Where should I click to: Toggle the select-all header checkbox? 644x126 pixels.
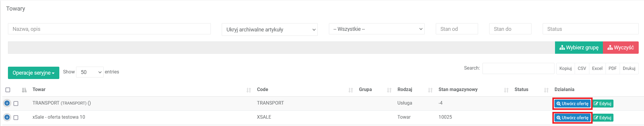pos(8,90)
